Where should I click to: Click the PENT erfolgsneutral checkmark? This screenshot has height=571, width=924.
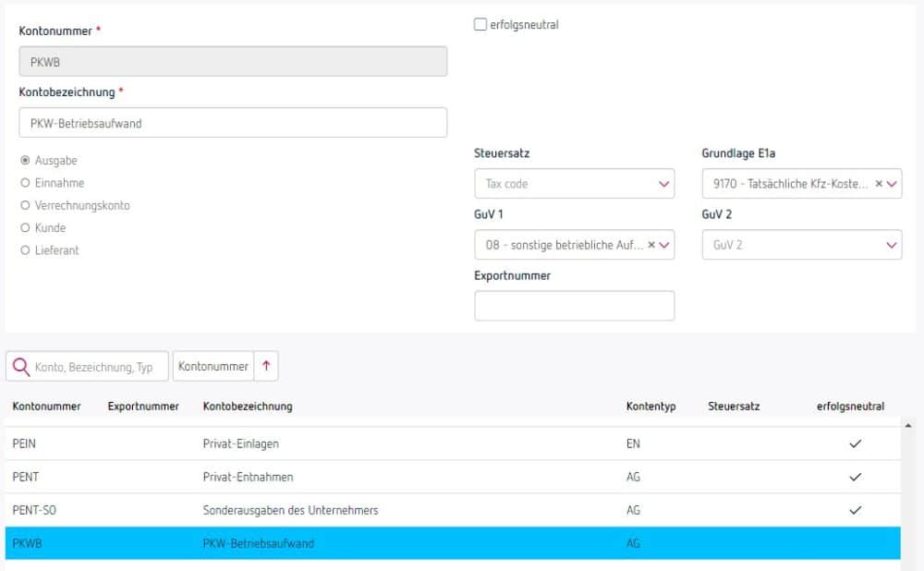[855, 478]
